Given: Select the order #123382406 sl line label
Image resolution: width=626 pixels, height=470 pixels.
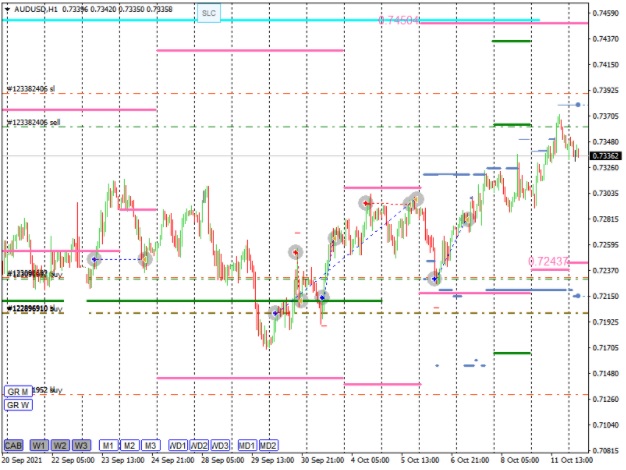Looking at the screenshot, I should coord(31,89).
